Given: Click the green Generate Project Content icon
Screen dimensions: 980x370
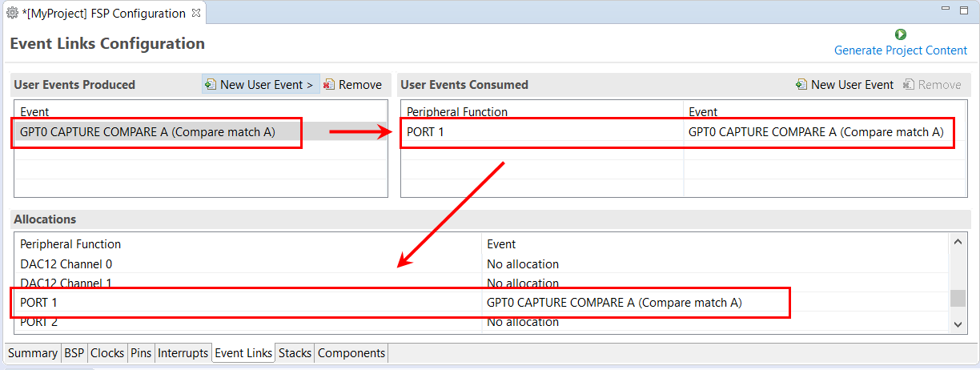Looking at the screenshot, I should (901, 34).
